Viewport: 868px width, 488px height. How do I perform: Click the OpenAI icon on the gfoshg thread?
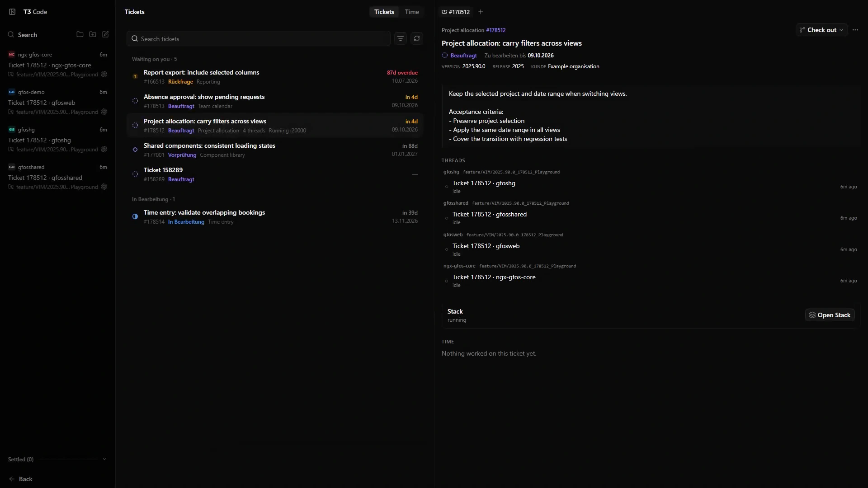pos(104,150)
